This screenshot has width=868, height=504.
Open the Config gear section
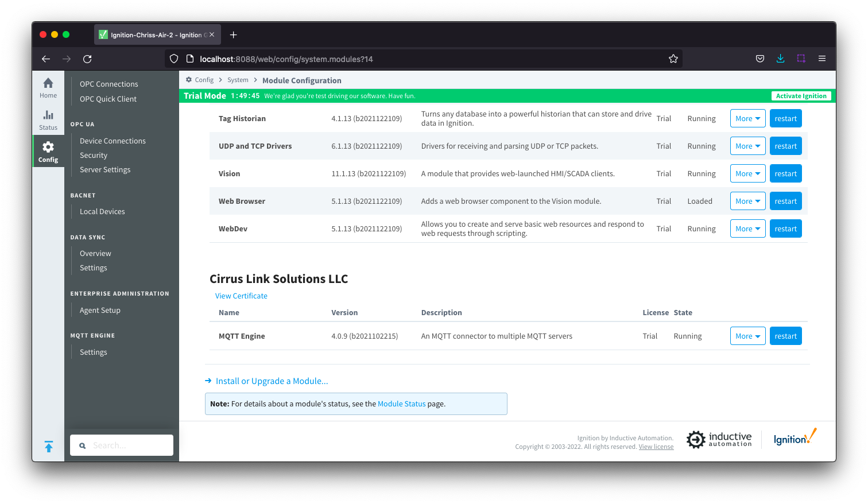click(48, 152)
